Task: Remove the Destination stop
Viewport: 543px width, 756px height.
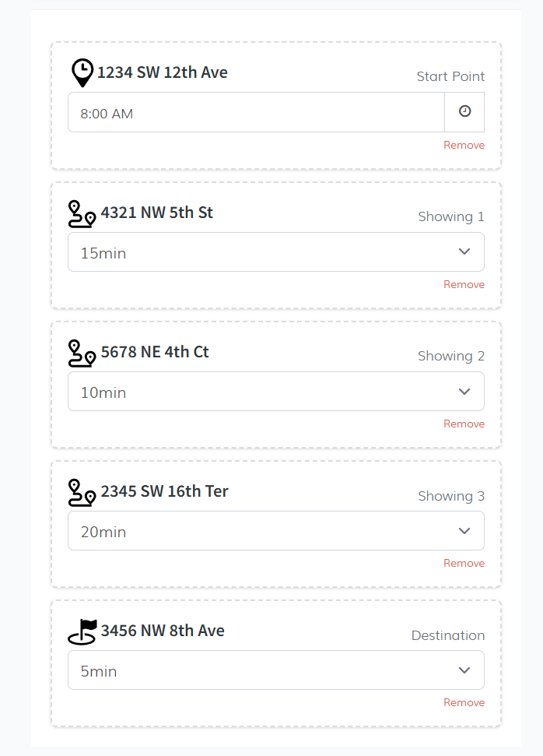Action: tap(464, 703)
